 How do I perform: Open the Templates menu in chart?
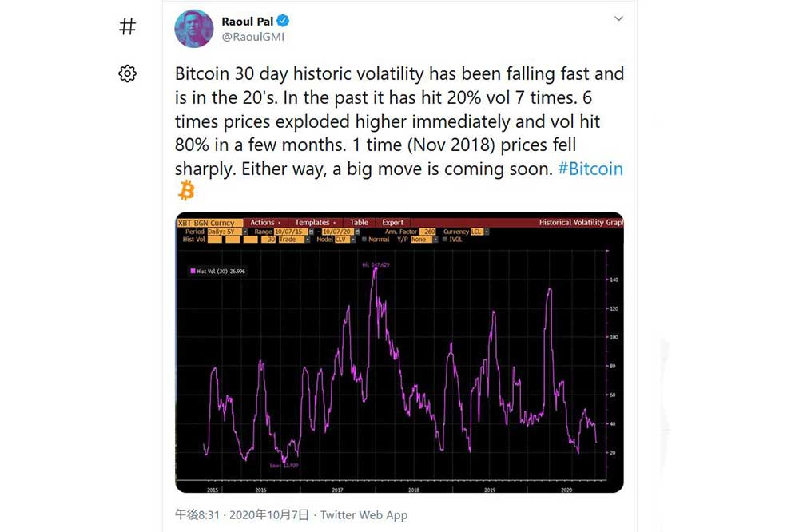tap(315, 223)
